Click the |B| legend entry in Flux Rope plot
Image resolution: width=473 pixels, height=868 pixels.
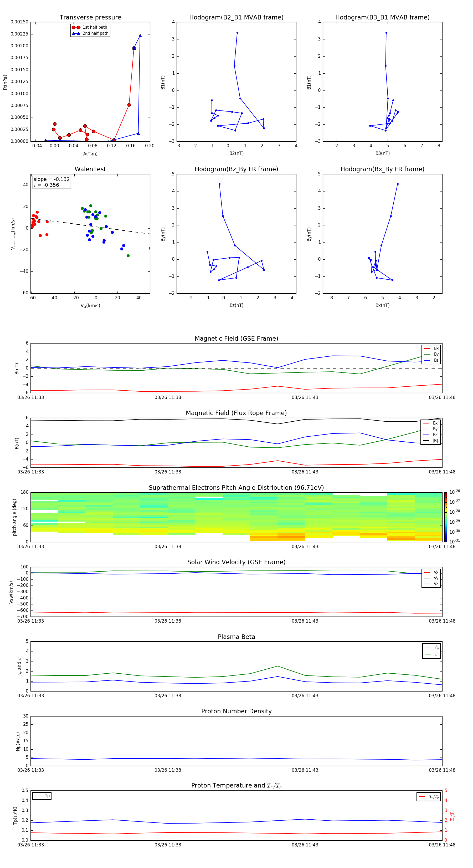click(431, 441)
